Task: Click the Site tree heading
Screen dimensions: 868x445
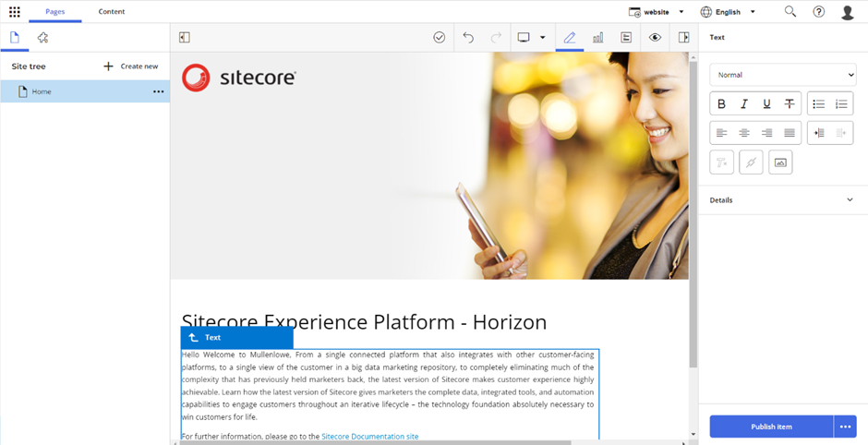Action: 29,66
